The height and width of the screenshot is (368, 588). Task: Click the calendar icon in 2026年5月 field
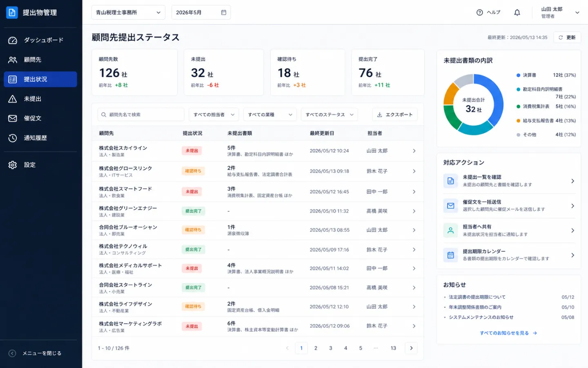(x=224, y=12)
